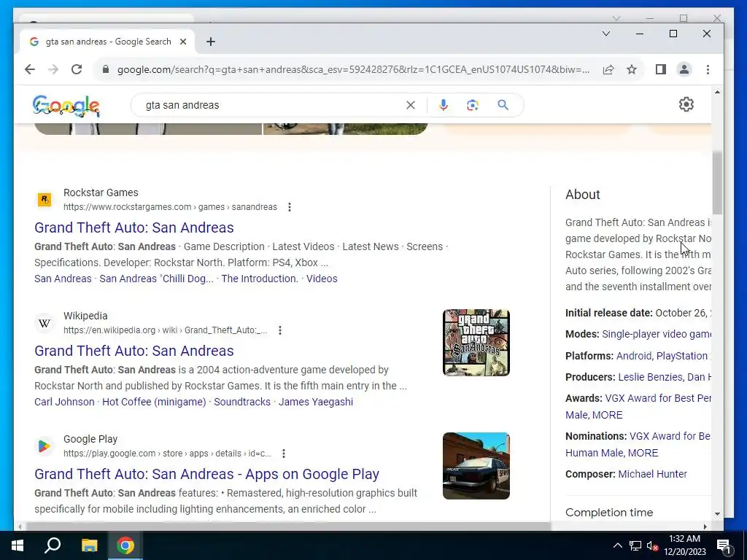The width and height of the screenshot is (747, 560).
Task: Click the Google logo
Action: [x=66, y=106]
